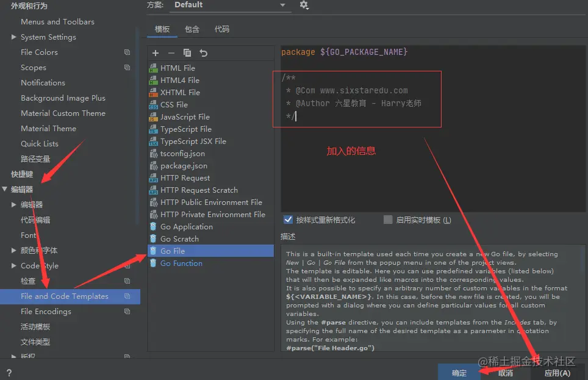Select Quick Lists in settings tree
The height and width of the screenshot is (380, 588).
click(x=40, y=144)
